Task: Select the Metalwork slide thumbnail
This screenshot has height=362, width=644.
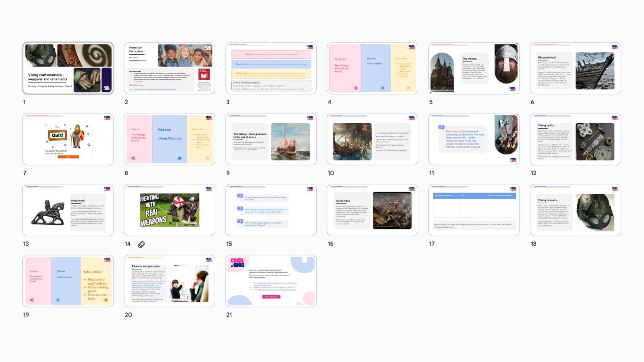Action: [x=68, y=210]
